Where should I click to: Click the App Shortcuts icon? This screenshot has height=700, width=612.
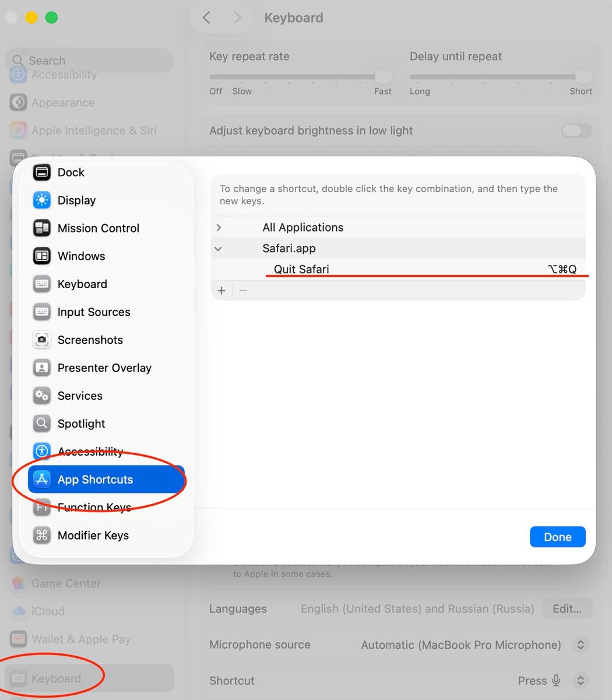click(x=42, y=480)
